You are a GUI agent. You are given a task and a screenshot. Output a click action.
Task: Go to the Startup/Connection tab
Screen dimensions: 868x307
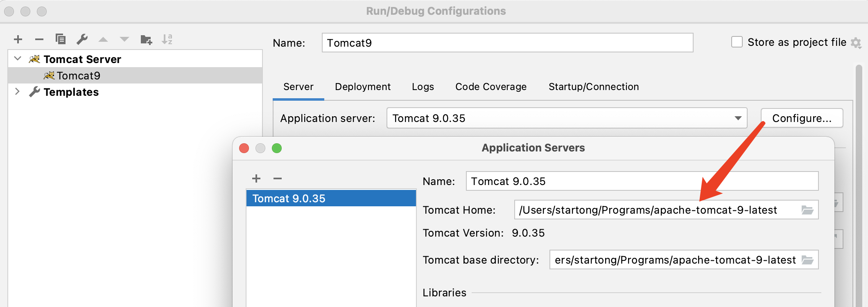click(x=594, y=87)
